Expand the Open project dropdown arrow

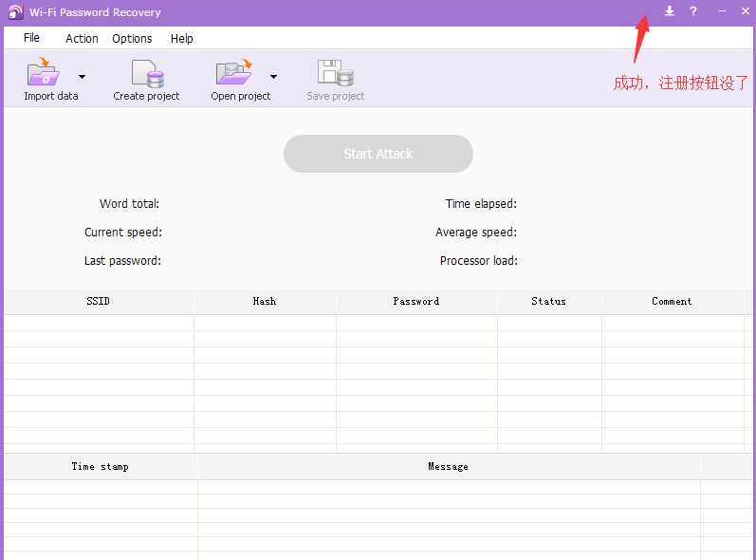(x=273, y=77)
